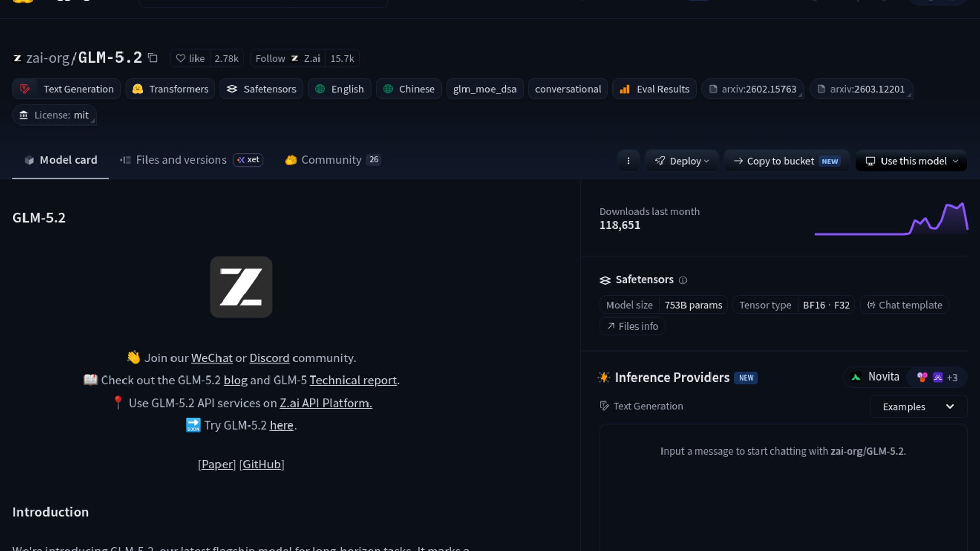Select the Safetensors tag

(261, 89)
